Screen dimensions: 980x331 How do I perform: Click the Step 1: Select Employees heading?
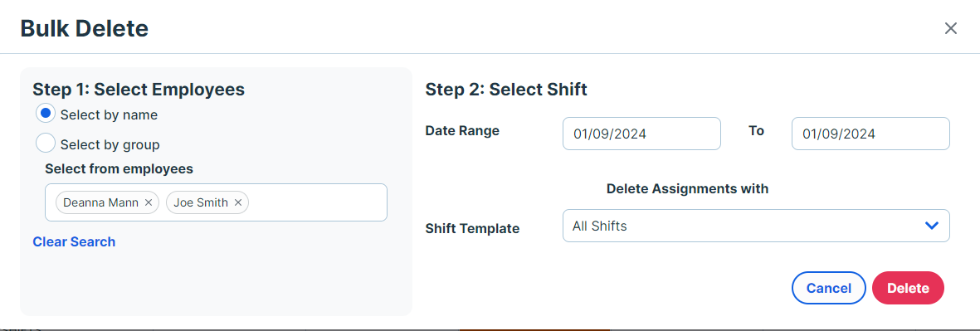(x=139, y=90)
